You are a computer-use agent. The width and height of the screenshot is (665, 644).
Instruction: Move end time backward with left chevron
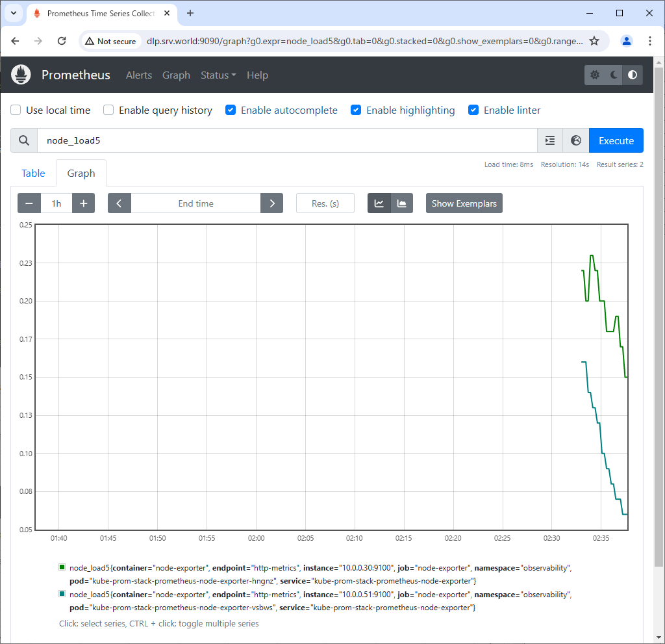(119, 203)
